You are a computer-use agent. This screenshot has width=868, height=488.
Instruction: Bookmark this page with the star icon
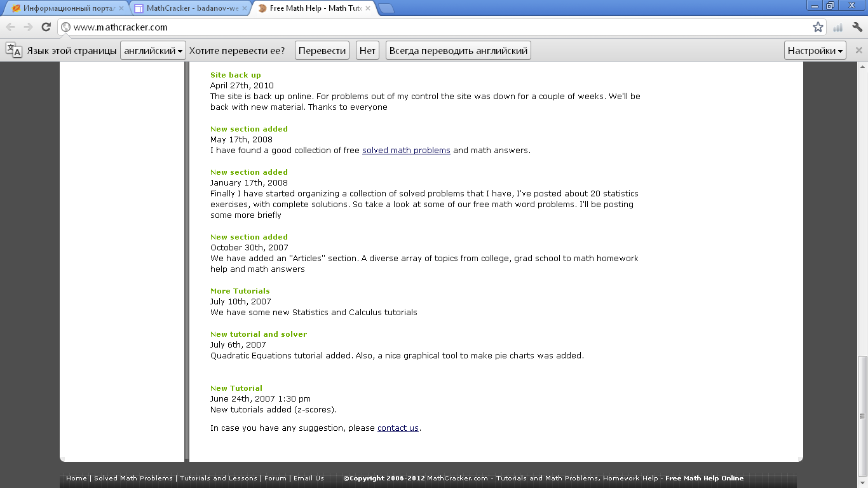pos(818,27)
